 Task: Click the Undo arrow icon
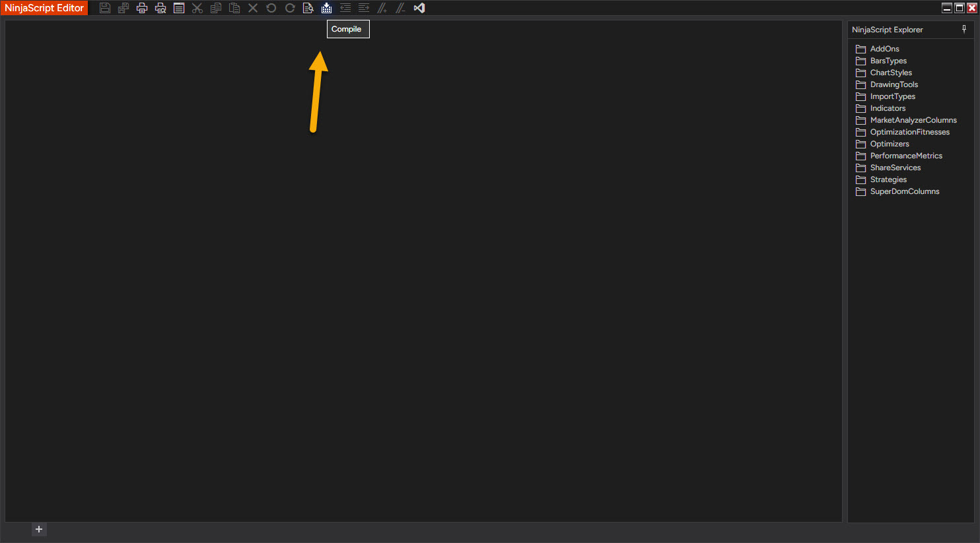pyautogui.click(x=271, y=8)
